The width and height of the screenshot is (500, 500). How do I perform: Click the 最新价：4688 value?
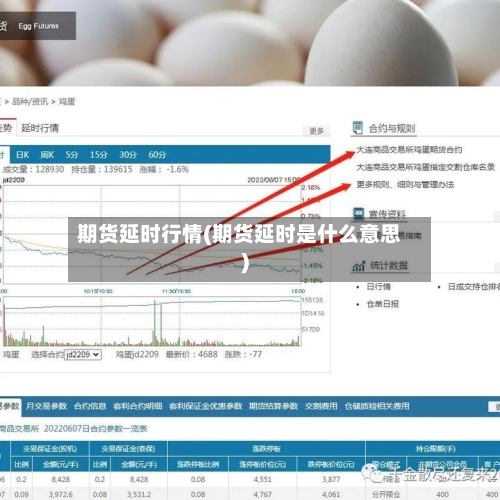click(192, 354)
